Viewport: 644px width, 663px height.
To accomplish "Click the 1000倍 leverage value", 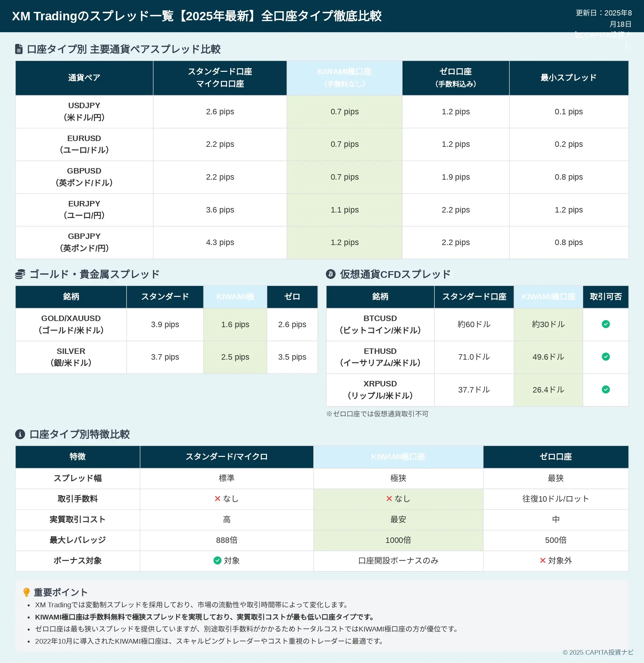I will 398,540.
